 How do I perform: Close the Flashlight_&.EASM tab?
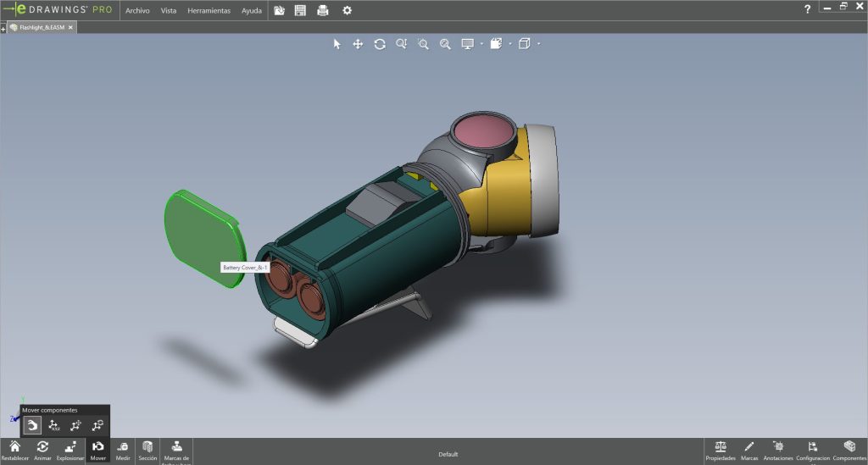[70, 27]
